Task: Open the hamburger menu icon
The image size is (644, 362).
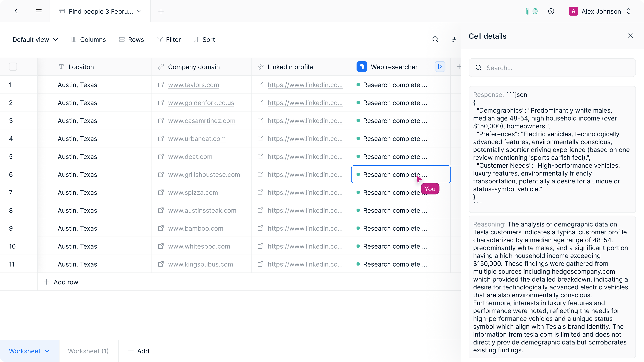Action: point(39,11)
